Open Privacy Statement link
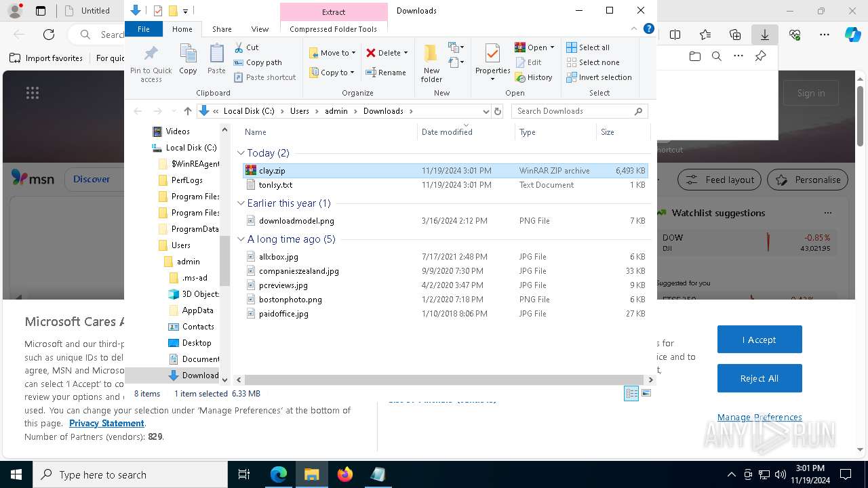Image resolution: width=868 pixels, height=488 pixels. [106, 424]
